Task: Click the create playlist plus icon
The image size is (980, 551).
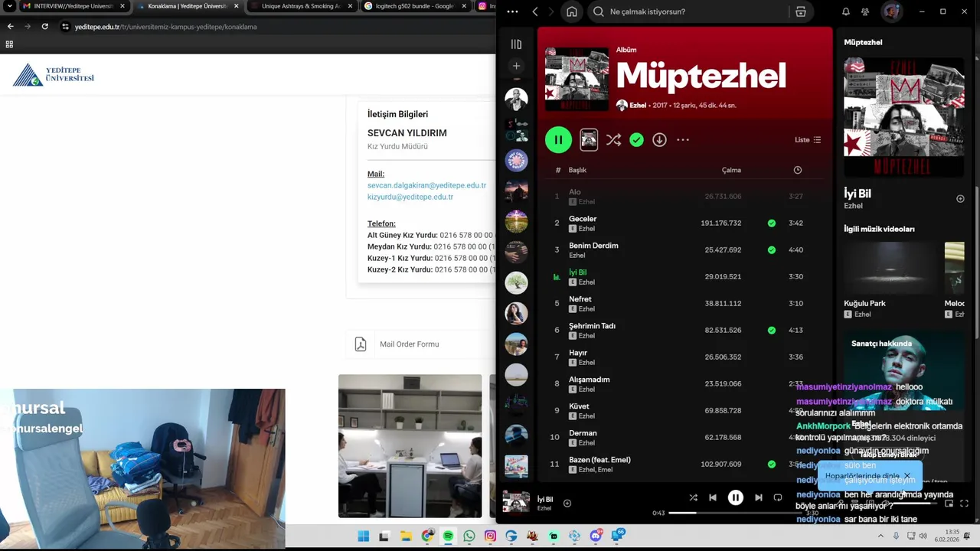Action: pos(516,66)
